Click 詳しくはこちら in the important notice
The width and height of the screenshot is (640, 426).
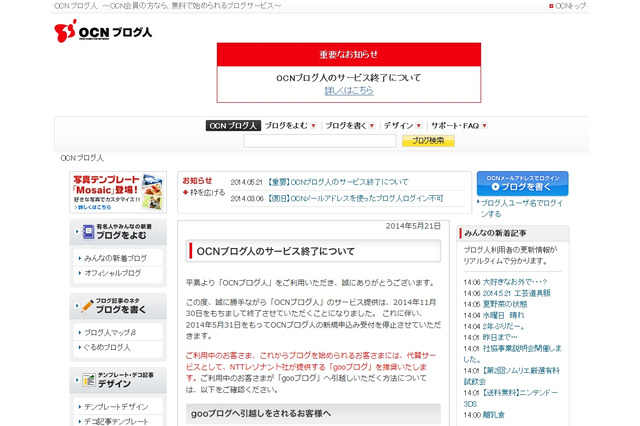[349, 91]
